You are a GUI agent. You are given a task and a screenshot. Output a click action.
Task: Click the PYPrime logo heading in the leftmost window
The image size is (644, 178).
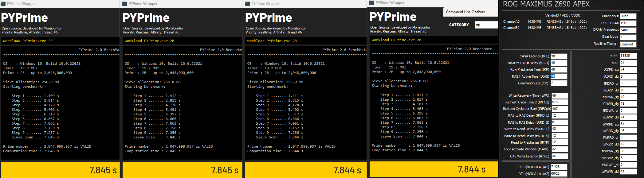tap(24, 18)
